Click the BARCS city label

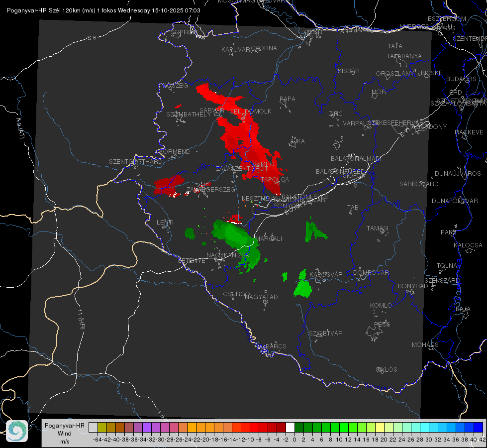[276, 346]
